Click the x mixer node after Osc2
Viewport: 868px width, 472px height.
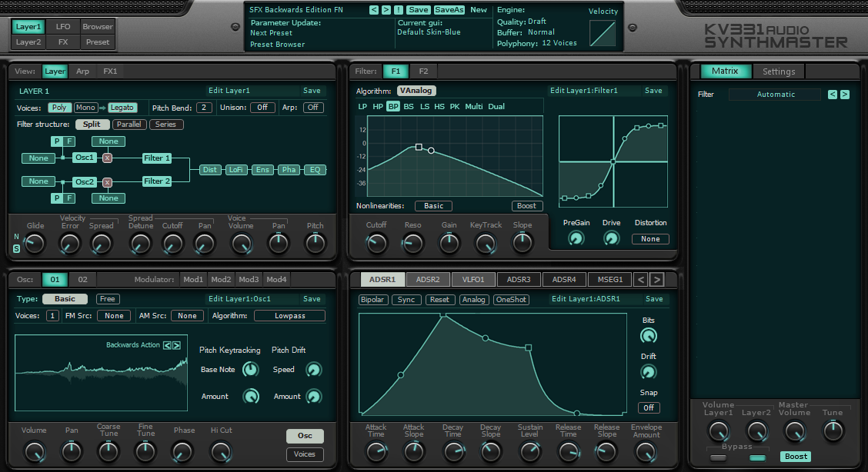pos(108,182)
